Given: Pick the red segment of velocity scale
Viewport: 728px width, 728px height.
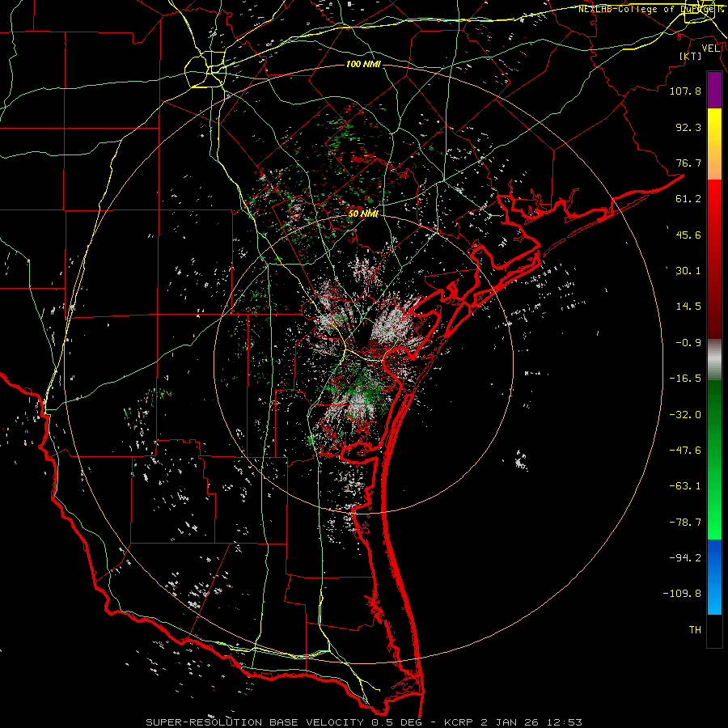Looking at the screenshot, I should click(714, 259).
